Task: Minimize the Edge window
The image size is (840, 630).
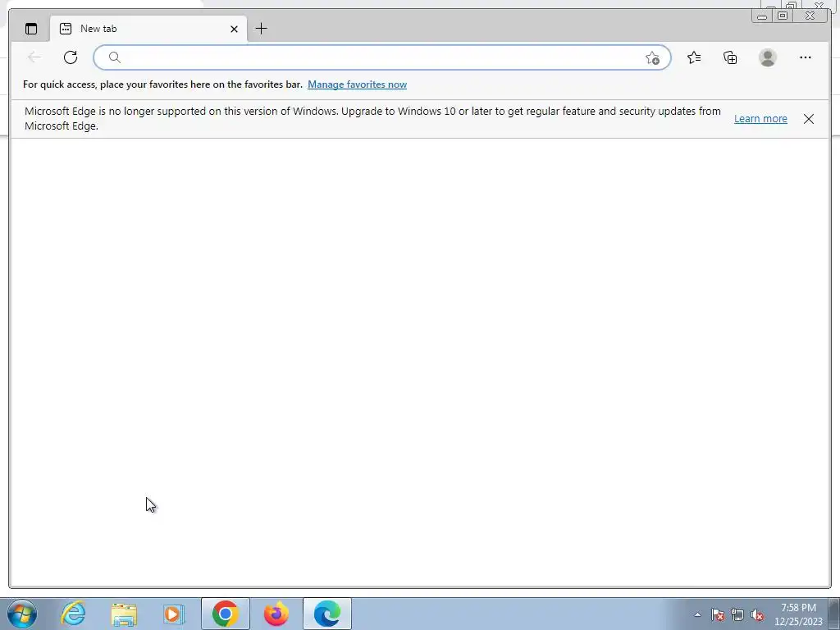Action: [x=762, y=16]
